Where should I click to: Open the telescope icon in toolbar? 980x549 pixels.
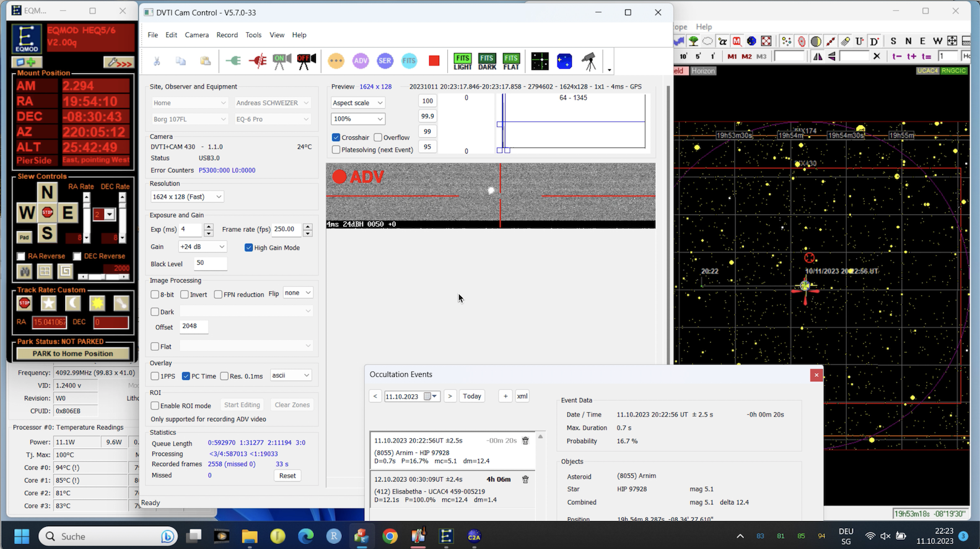coord(588,61)
